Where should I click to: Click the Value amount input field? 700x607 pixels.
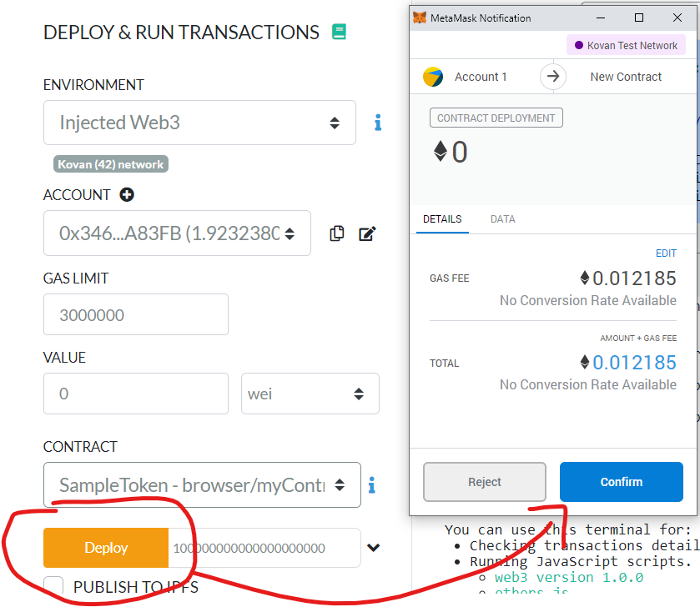(x=136, y=394)
